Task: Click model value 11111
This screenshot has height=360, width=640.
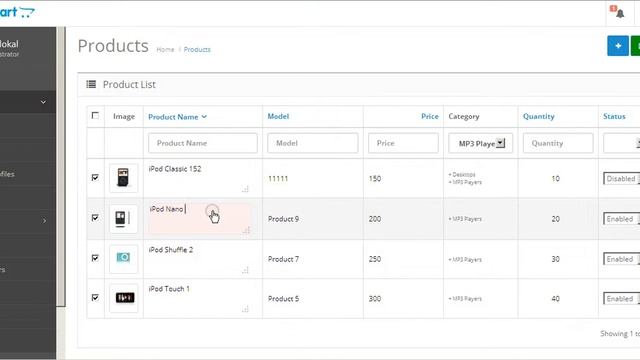Action: (x=278, y=178)
